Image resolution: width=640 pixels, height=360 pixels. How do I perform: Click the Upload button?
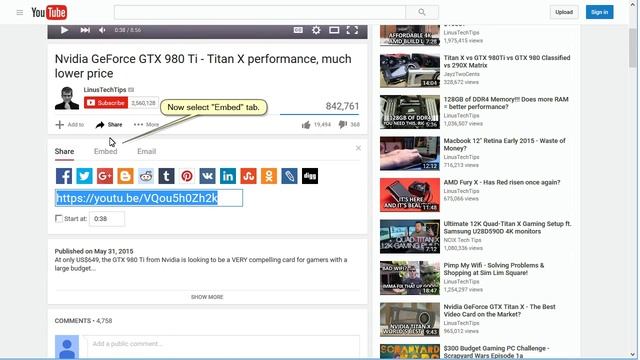point(564,12)
